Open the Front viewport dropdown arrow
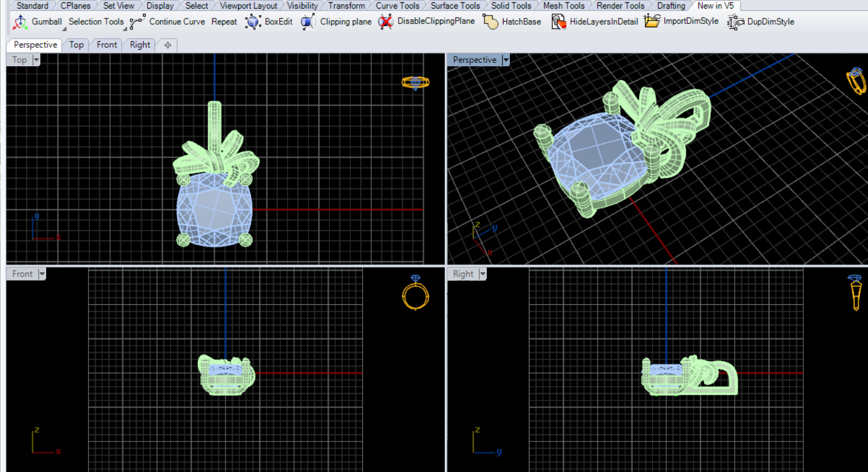This screenshot has height=472, width=868. pyautogui.click(x=42, y=274)
